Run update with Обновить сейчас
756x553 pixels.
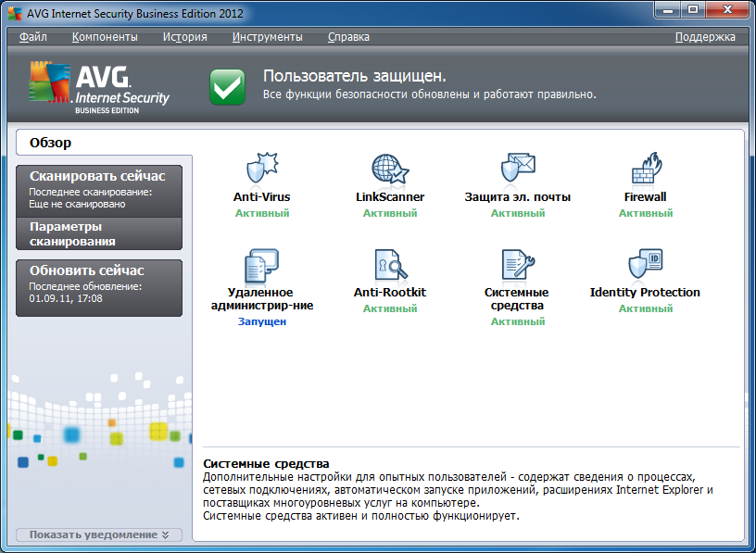coord(99,288)
